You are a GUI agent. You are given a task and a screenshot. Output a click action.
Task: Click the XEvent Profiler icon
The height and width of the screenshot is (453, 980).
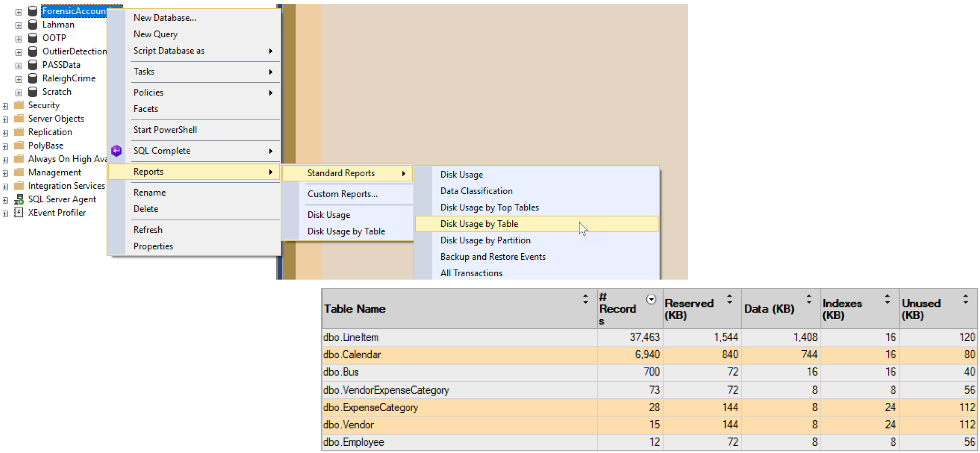click(x=19, y=213)
